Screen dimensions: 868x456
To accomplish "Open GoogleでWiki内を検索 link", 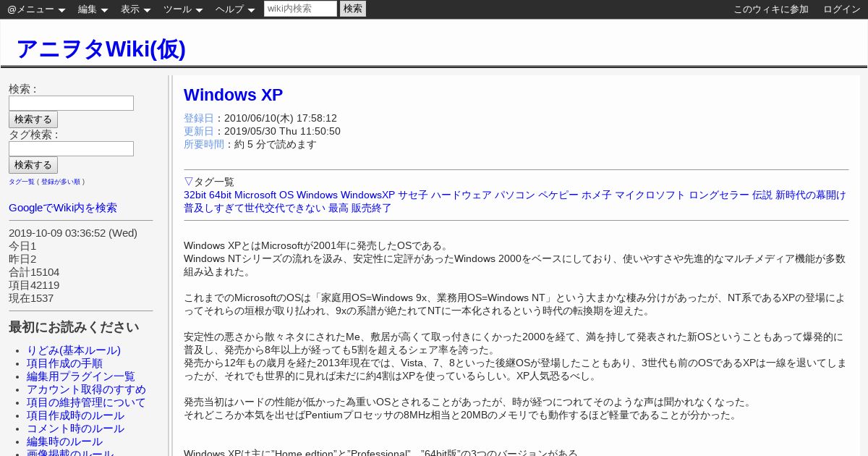I will 63,208.
